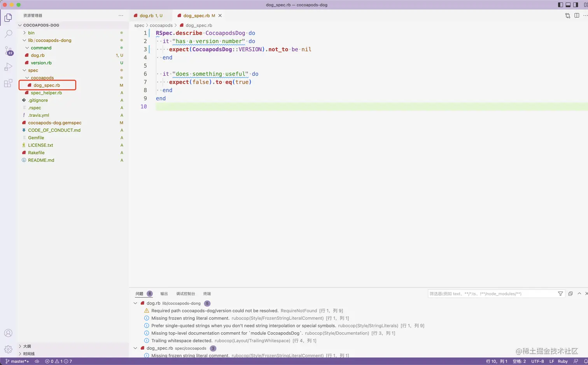The width and height of the screenshot is (588, 365).
Task: Open the Gemfile
Action: point(36,138)
